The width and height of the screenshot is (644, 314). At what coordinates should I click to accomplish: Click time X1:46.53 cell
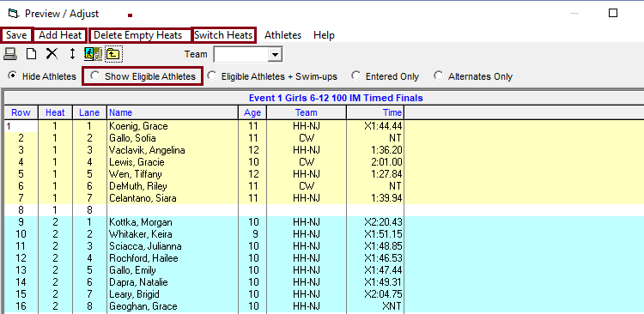(375, 258)
